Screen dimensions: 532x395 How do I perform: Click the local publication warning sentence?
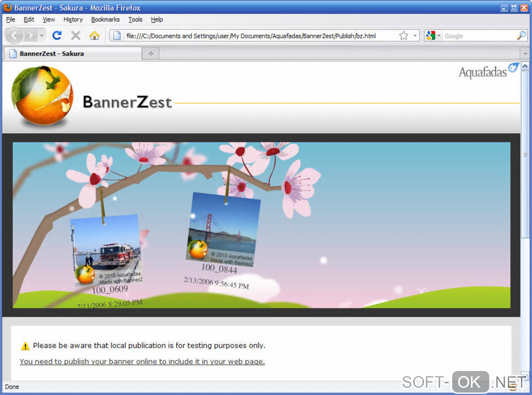(149, 345)
